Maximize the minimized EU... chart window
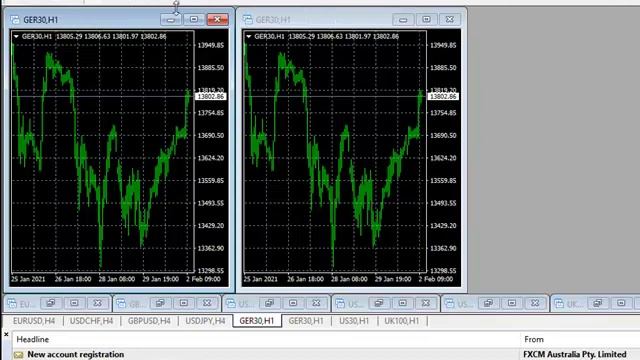The width and height of the screenshot is (640, 360). coord(74,303)
